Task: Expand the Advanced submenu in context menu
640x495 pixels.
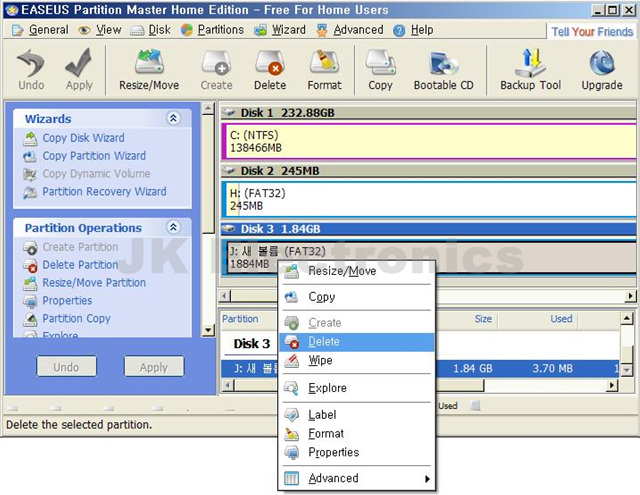Action: tap(357, 478)
